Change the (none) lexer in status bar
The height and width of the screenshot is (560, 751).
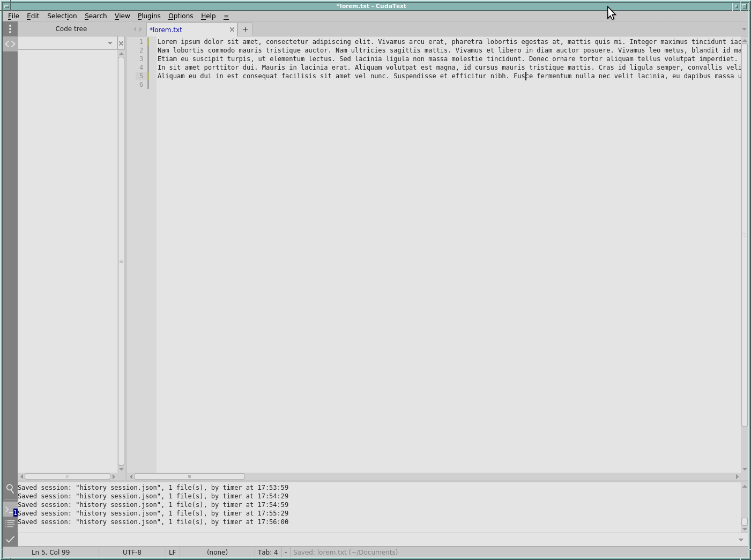pyautogui.click(x=217, y=552)
